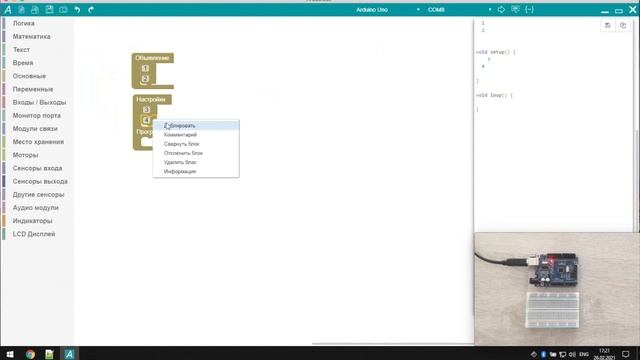Open the LCD Дисплей category
640x360 pixels.
(x=33, y=234)
